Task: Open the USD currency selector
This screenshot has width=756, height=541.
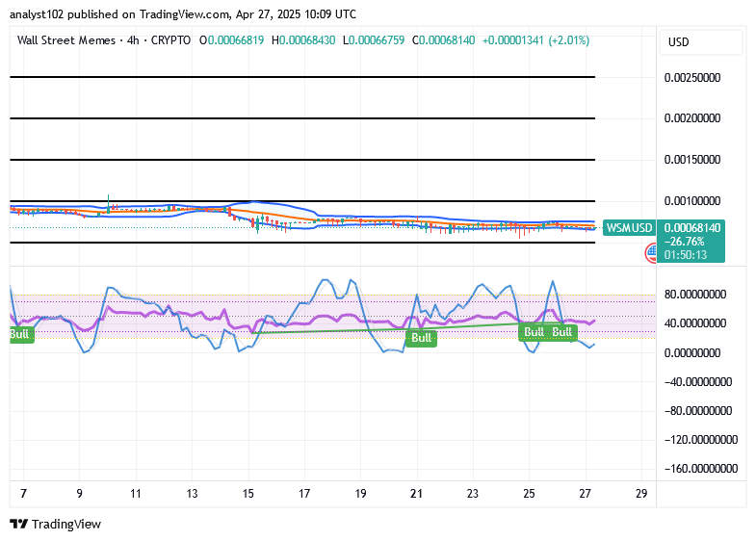Action: [700, 42]
